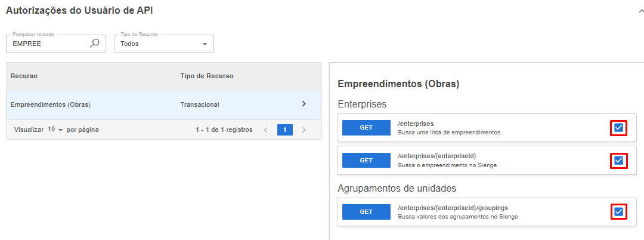Click GET button for groupings endpoint
This screenshot has height=240, width=644.
(x=366, y=212)
